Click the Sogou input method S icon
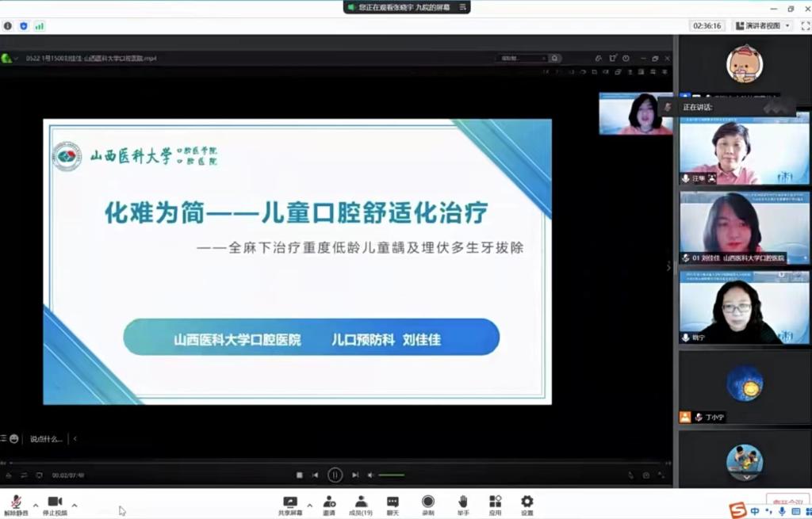This screenshot has height=519, width=812. pyautogui.click(x=737, y=510)
